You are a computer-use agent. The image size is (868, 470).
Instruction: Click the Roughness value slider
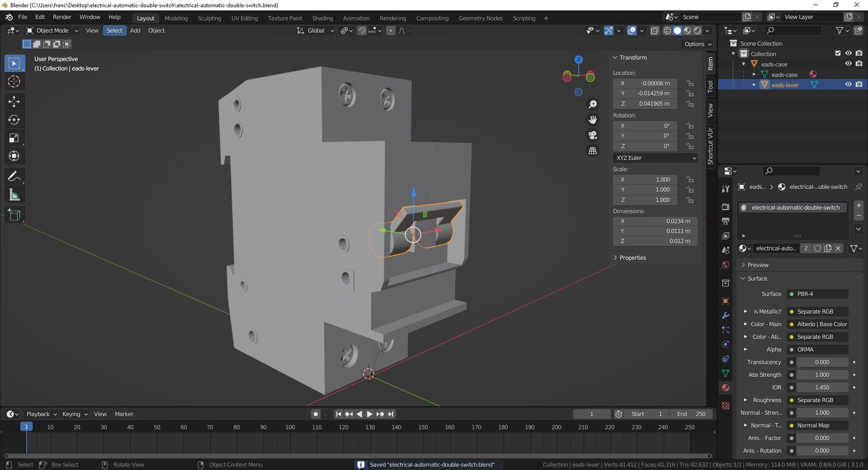click(818, 400)
